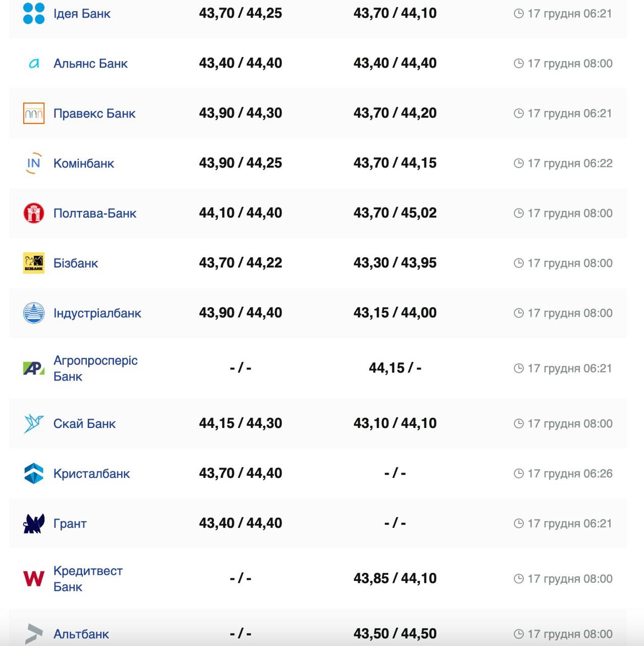644x646 pixels.
Task: Open the Полтава-Банк link
Action: pos(95,213)
